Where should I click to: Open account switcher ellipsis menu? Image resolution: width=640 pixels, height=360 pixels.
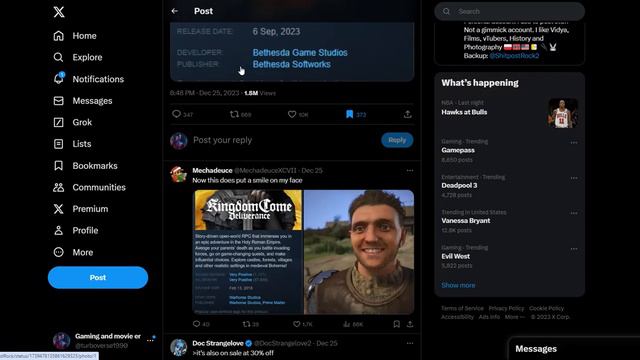[x=150, y=340]
